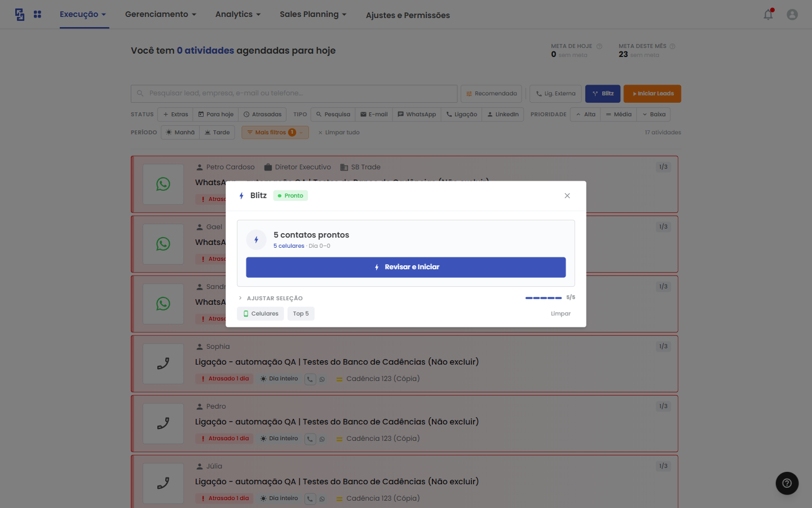Toggle the WhatsApp type filter
Screen dimensions: 812x508
click(x=417, y=115)
